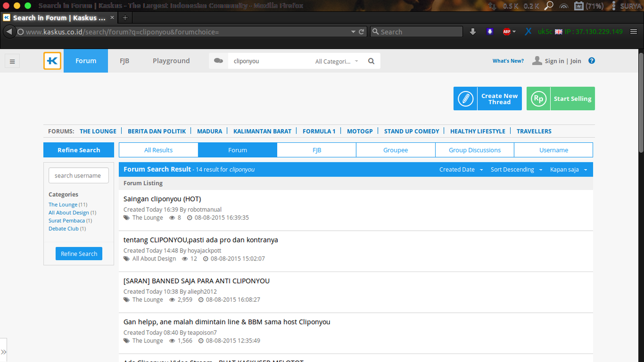Click the pencil icon on Create New Thread
Viewport: 644px width, 362px height.
tap(465, 99)
